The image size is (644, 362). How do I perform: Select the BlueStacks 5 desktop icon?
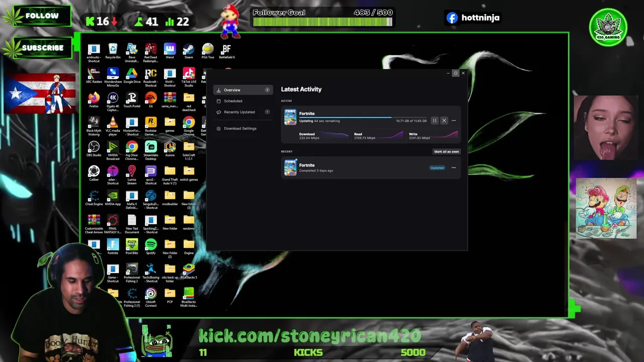(x=189, y=271)
